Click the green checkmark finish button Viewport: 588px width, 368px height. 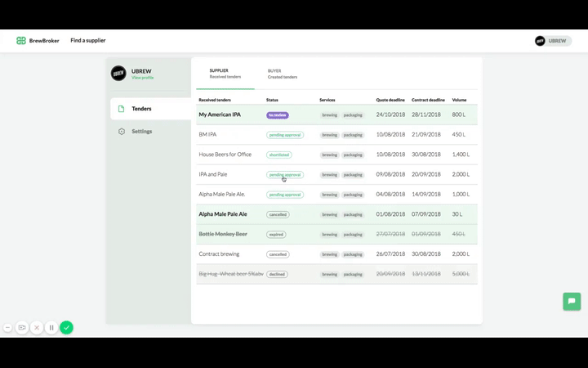pyautogui.click(x=66, y=327)
